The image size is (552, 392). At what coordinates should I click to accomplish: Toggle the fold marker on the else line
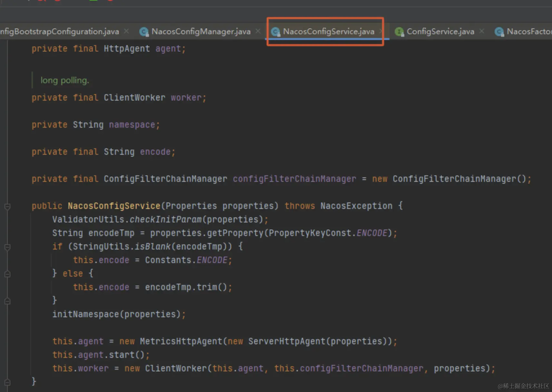7,274
